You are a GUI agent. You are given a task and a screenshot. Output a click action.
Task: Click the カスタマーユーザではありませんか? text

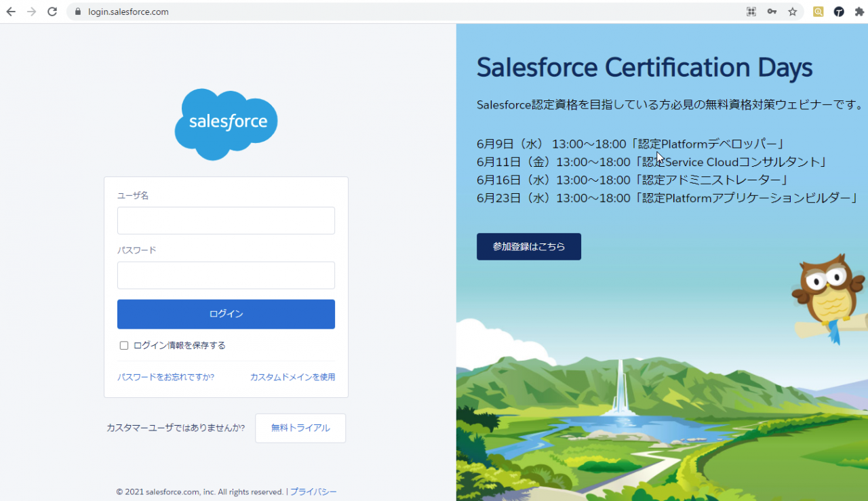pos(176,428)
